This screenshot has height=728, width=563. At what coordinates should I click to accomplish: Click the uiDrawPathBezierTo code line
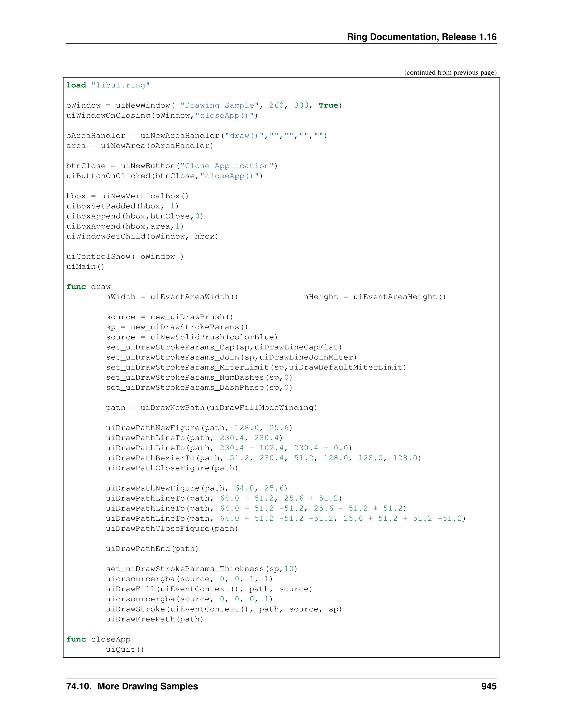pyautogui.click(x=263, y=458)
